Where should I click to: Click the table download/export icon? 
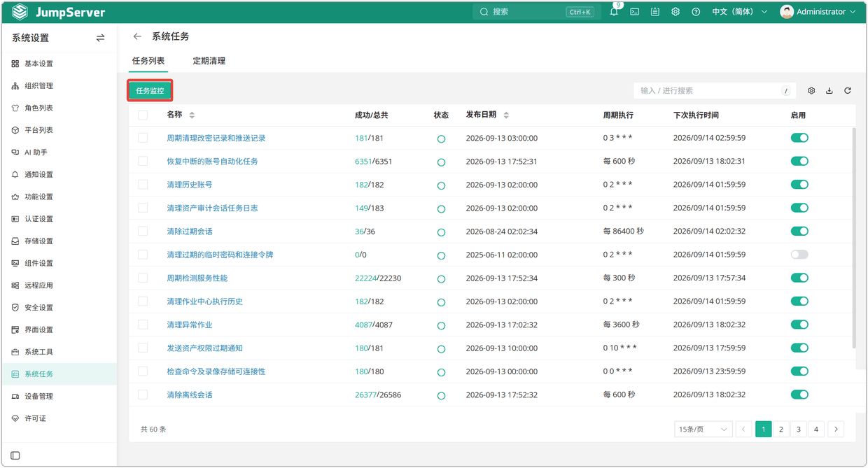point(829,91)
